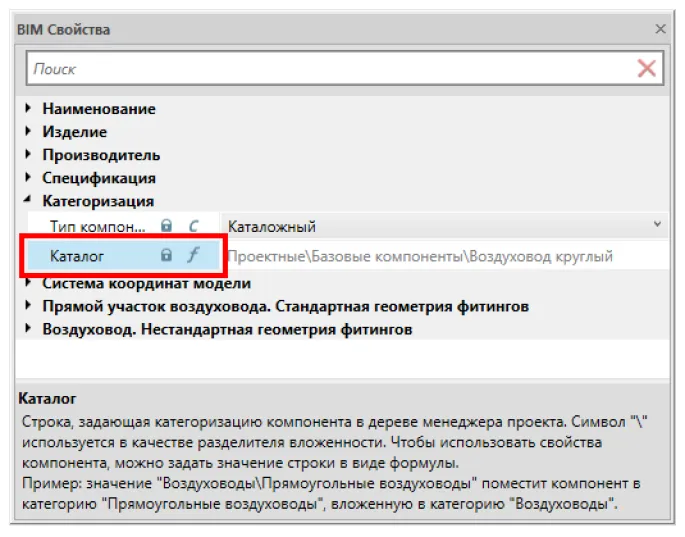Expand Воздуховод. Нестандартная геометрия фитингов group
The height and width of the screenshot is (537, 685).
coord(28,329)
